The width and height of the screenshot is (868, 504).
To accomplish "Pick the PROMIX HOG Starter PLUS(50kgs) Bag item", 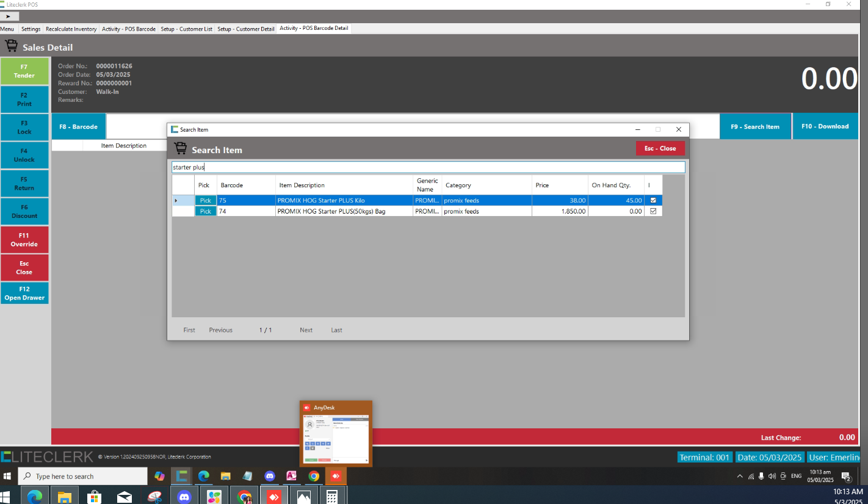I will [206, 211].
